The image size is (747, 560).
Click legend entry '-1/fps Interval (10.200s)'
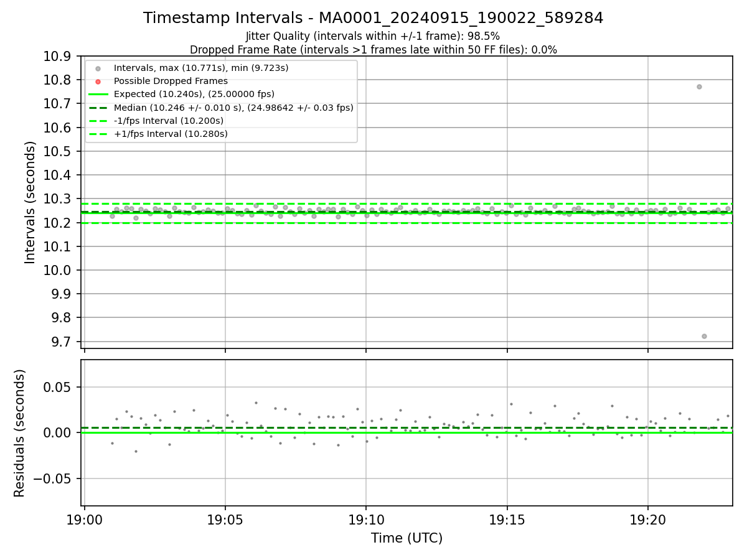point(169,121)
